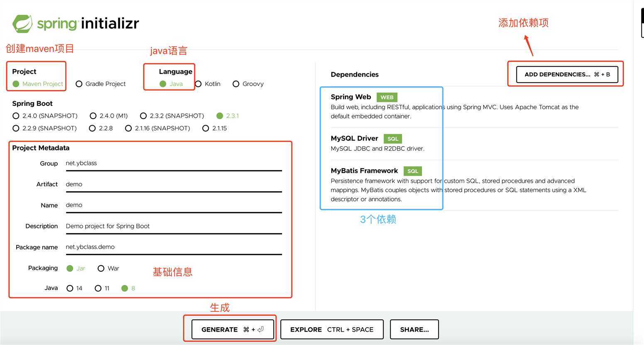Select Java version 11
This screenshot has width=644, height=345.
(x=102, y=288)
